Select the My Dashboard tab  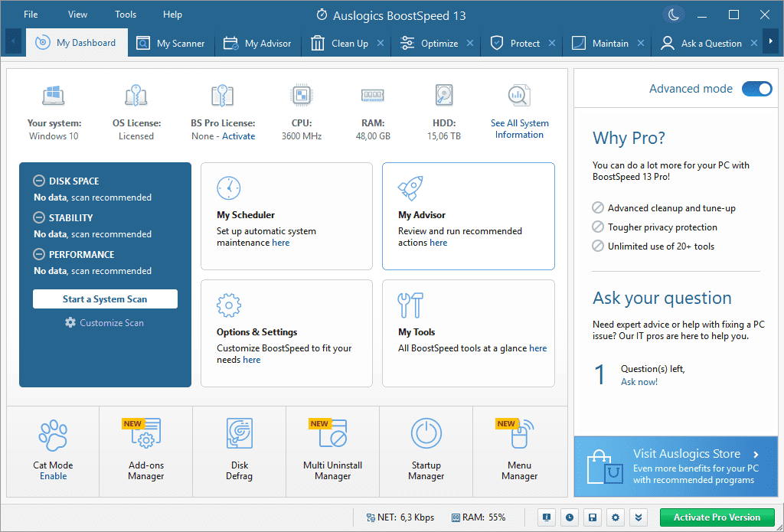tap(77, 43)
